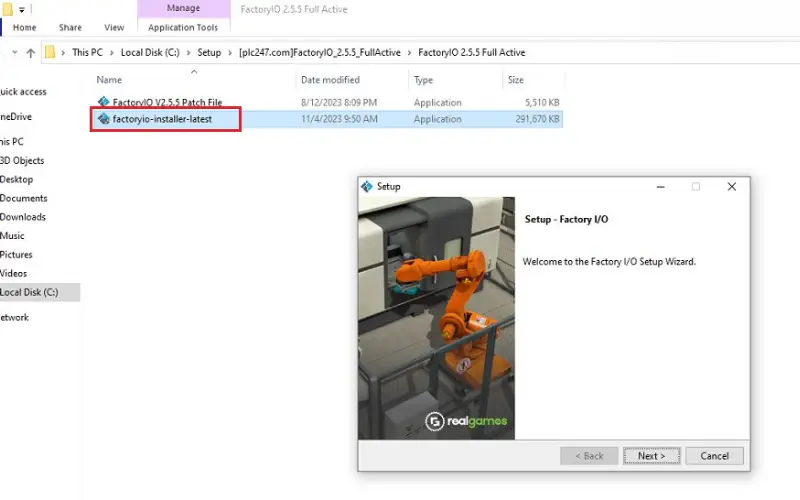The image size is (800, 500).
Task: Sort files by Size column
Action: point(516,80)
